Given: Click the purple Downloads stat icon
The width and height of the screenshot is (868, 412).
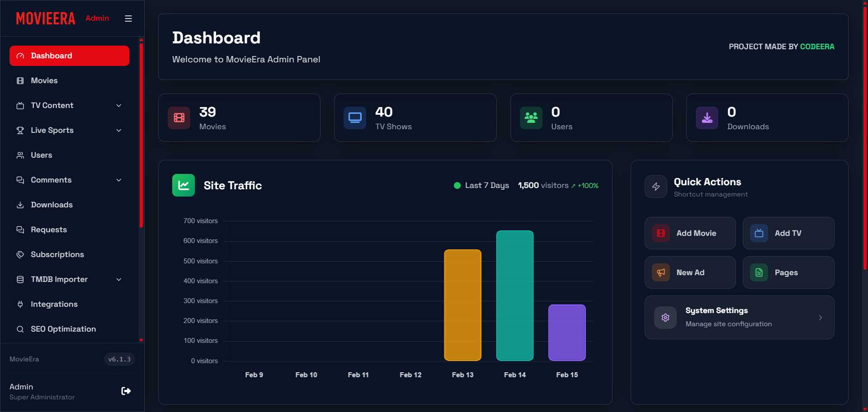Looking at the screenshot, I should click(707, 118).
